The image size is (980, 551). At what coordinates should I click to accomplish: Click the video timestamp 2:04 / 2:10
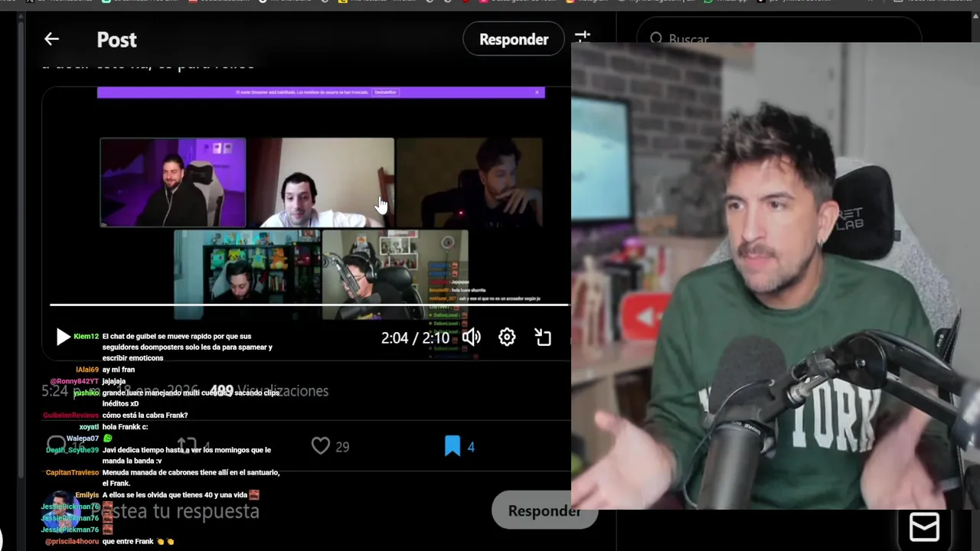pyautogui.click(x=415, y=337)
